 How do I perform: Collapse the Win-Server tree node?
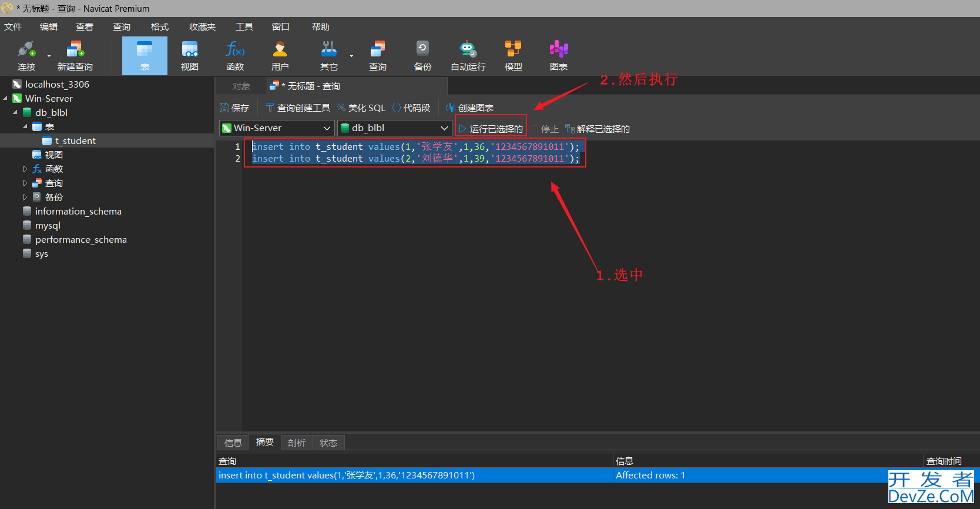[x=5, y=98]
